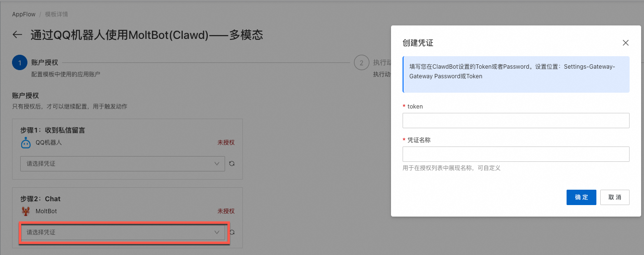Focus the 凭证名称 input field

pyautogui.click(x=516, y=154)
